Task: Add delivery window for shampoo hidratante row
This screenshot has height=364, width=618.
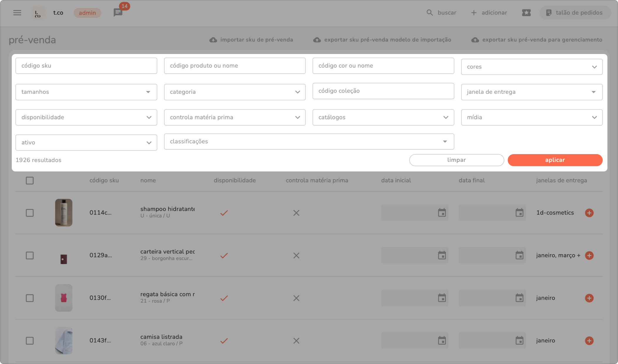Action: pyautogui.click(x=589, y=213)
